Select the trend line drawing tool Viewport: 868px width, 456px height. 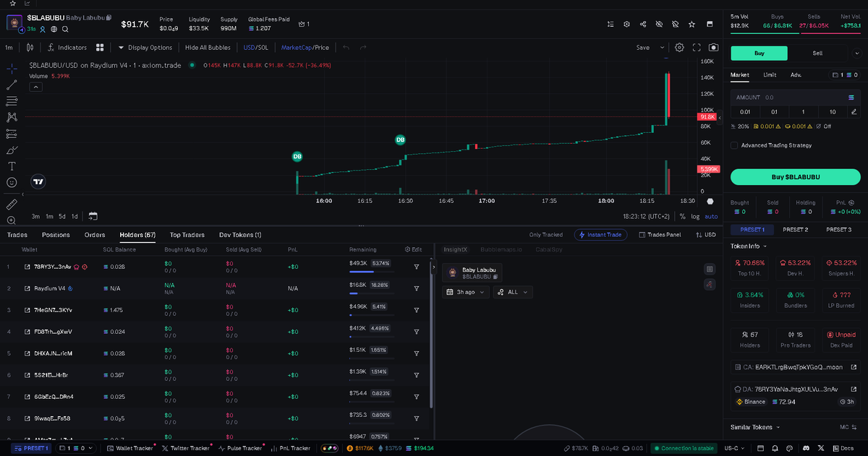point(12,85)
